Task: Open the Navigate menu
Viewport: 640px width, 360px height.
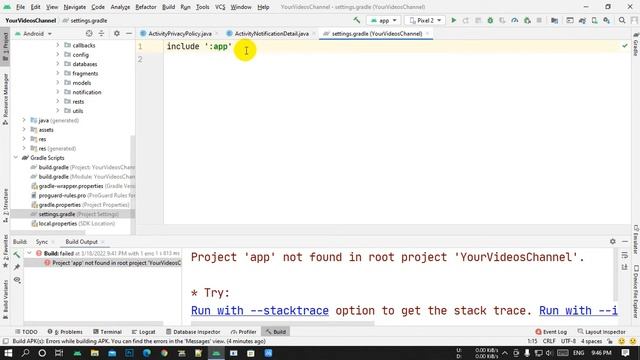Action: (x=75, y=7)
